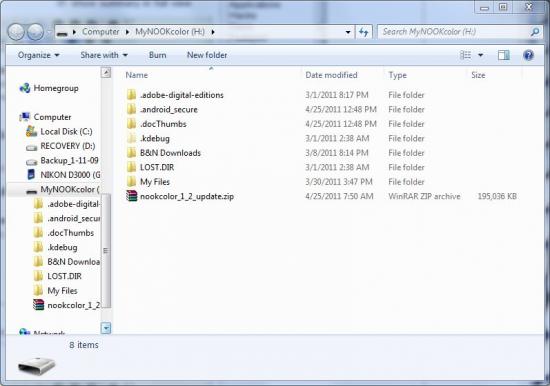
Task: Click the search magnifier icon
Action: pyautogui.click(x=535, y=32)
